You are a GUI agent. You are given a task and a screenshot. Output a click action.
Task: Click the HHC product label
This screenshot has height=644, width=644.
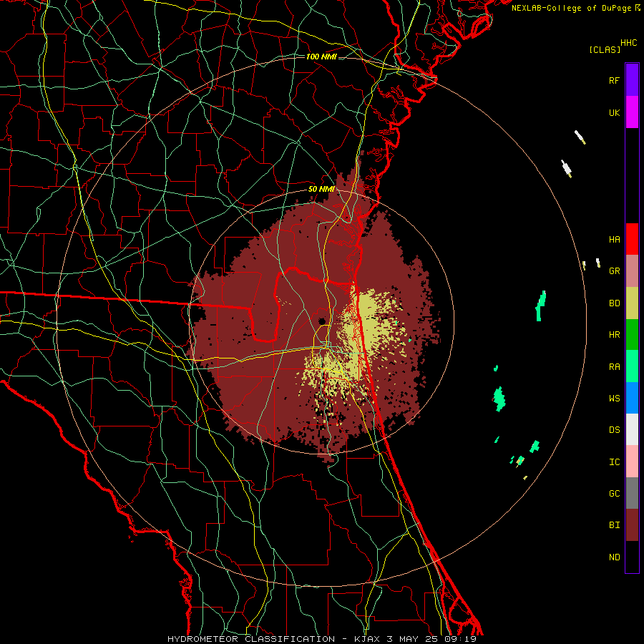click(628, 43)
